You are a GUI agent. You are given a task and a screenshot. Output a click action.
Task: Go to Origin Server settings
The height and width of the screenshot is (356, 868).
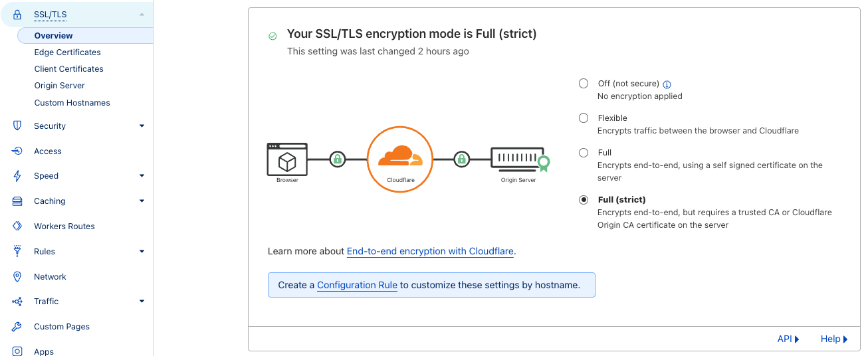pos(60,86)
